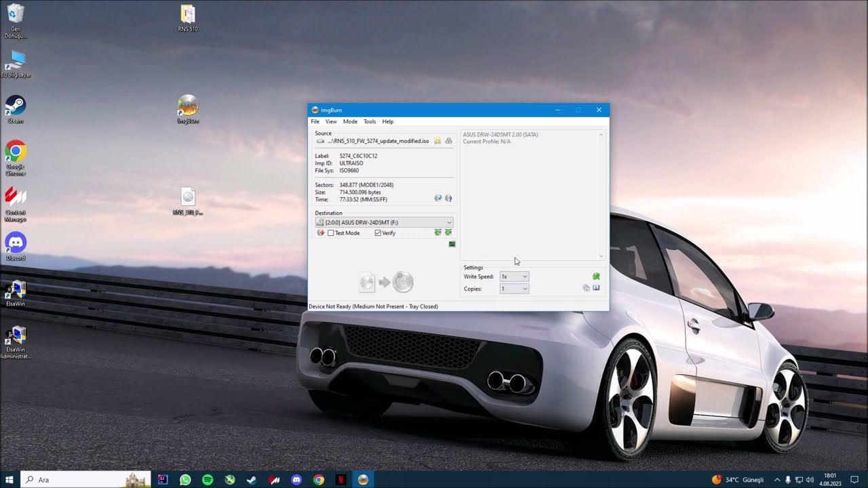Select the Discord desktop icon
This screenshot has width=868, height=488.
(15, 246)
